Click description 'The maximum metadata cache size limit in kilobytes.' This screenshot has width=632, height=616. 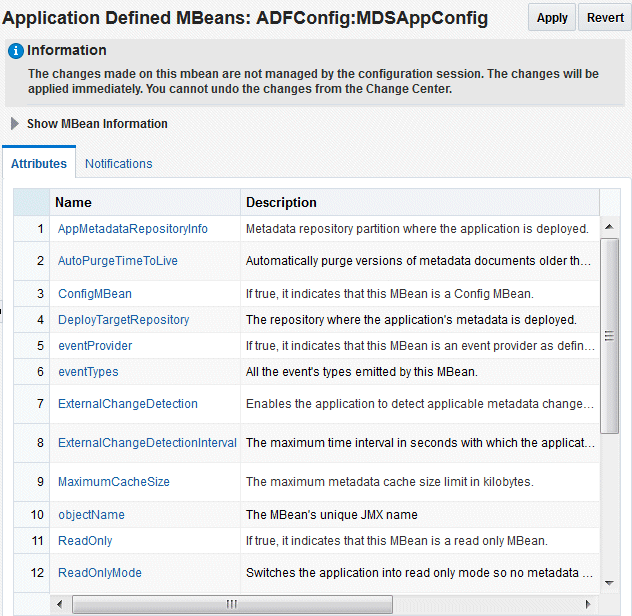point(390,481)
